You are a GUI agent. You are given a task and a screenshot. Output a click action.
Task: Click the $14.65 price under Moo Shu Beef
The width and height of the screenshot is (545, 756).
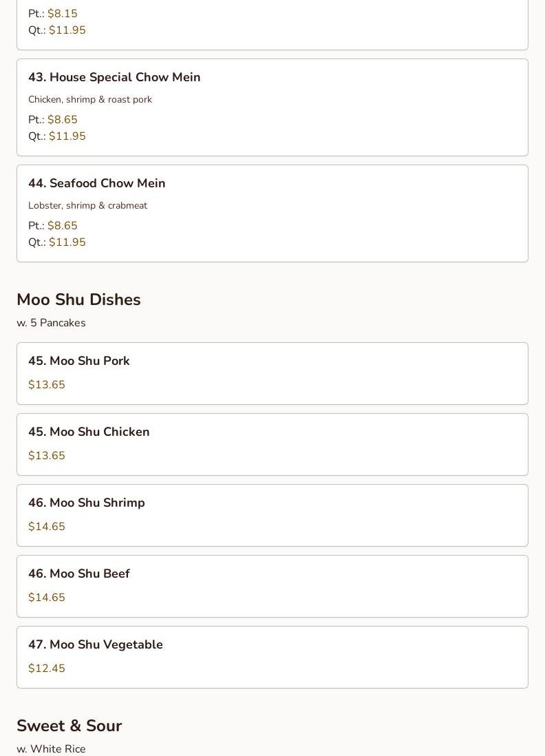[x=47, y=598]
